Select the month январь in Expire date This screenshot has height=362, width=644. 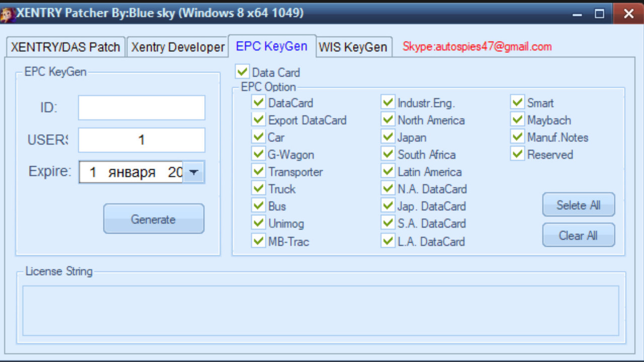click(x=132, y=173)
